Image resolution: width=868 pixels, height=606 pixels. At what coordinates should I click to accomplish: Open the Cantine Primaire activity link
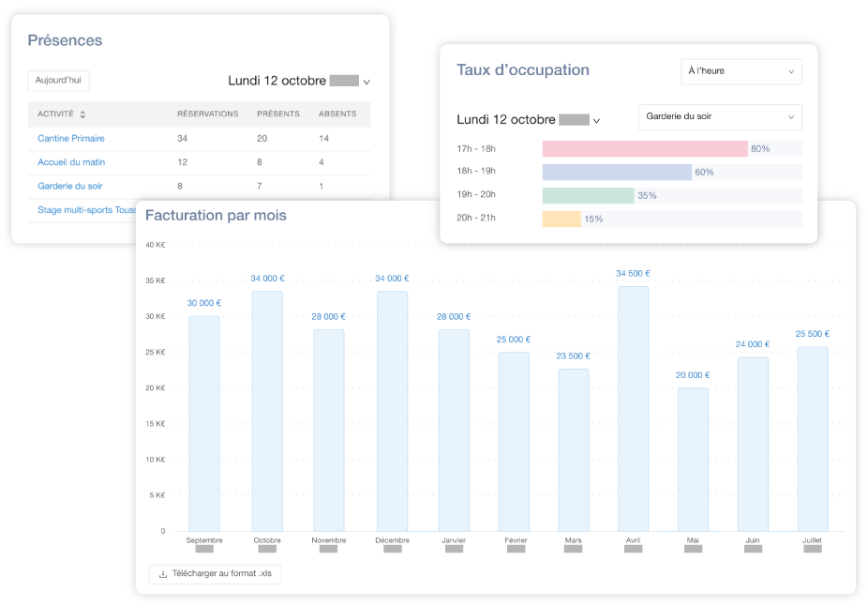coord(71,139)
